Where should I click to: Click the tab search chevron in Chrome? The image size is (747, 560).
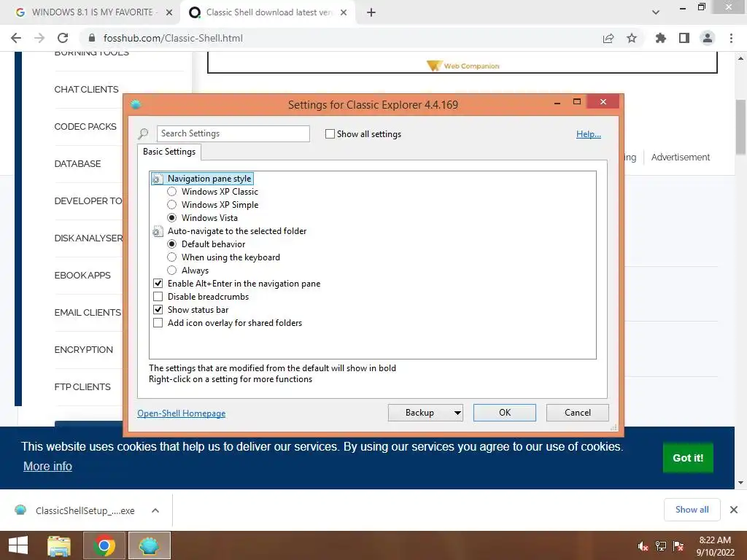coord(656,12)
